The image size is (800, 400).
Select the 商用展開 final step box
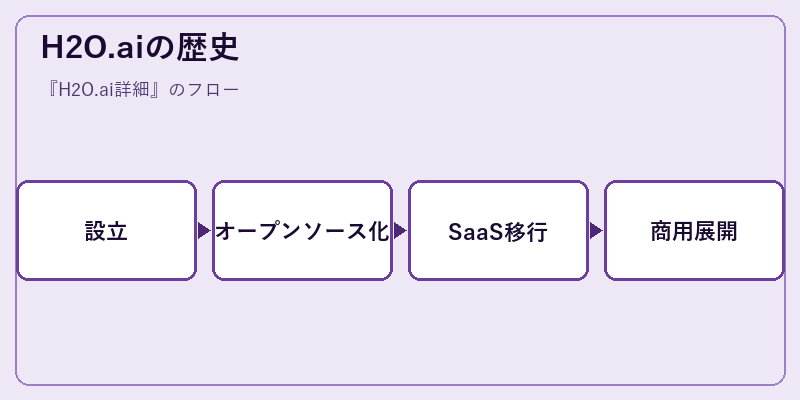pos(694,231)
